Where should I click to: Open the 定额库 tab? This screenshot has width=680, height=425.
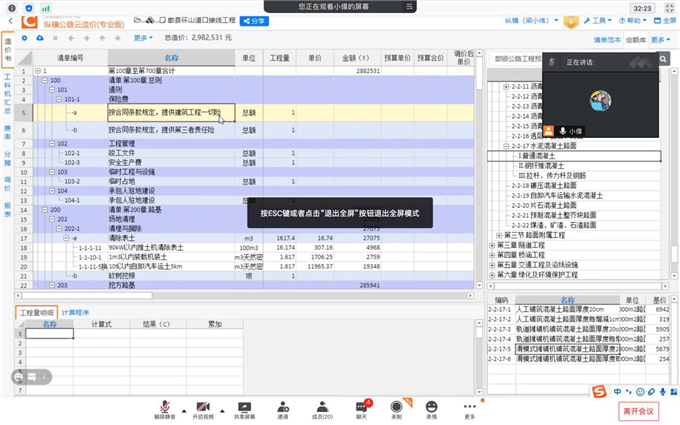(636, 40)
